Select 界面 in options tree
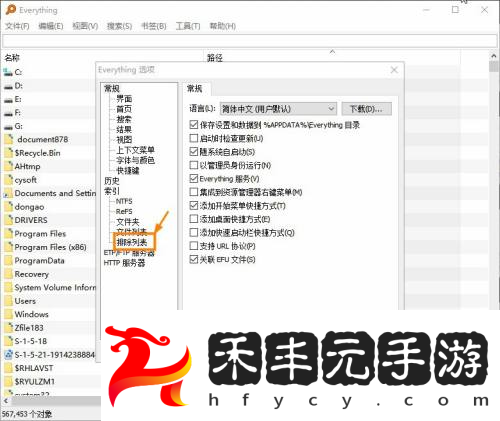 click(x=124, y=99)
